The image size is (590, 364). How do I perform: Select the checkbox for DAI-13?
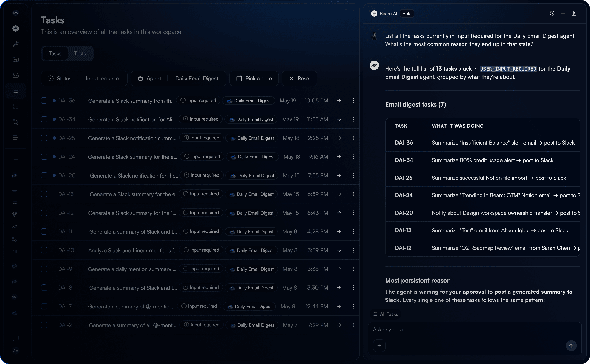(44, 194)
